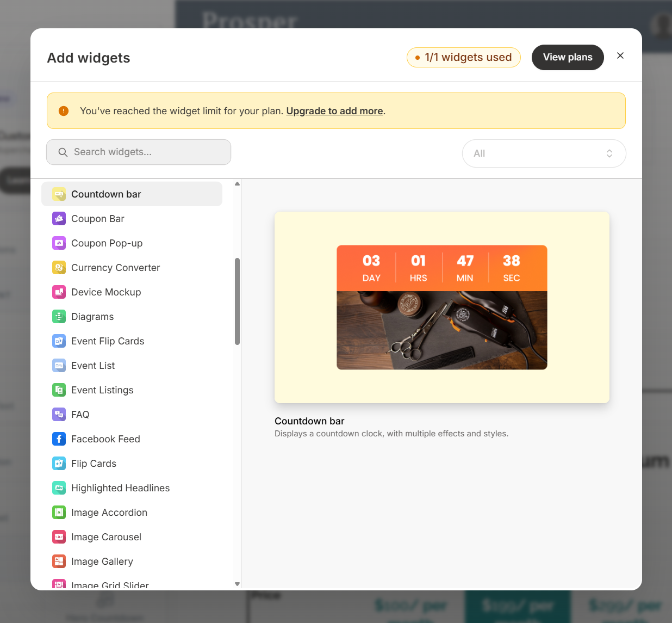This screenshot has height=623, width=672.
Task: Select the Facebook Feed entry
Action: tap(132, 439)
